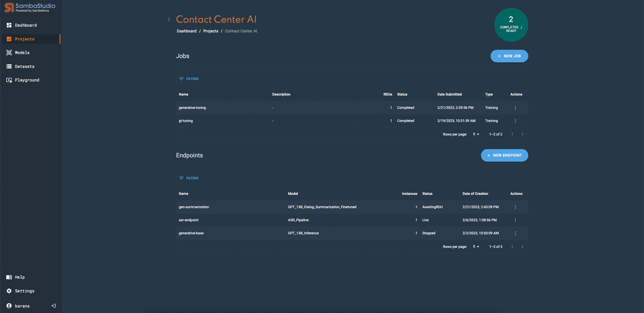The width and height of the screenshot is (644, 313).
Task: Go to Models in the sidebar
Action: (22, 53)
